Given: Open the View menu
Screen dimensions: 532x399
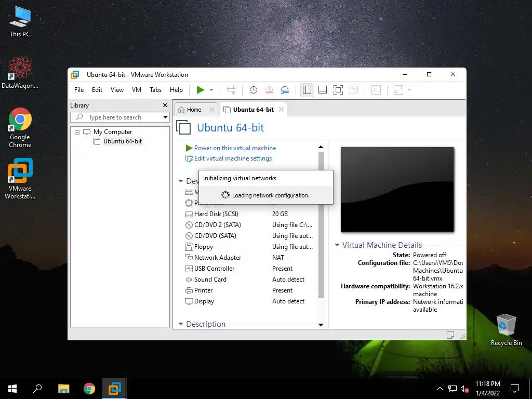Looking at the screenshot, I should [x=117, y=90].
